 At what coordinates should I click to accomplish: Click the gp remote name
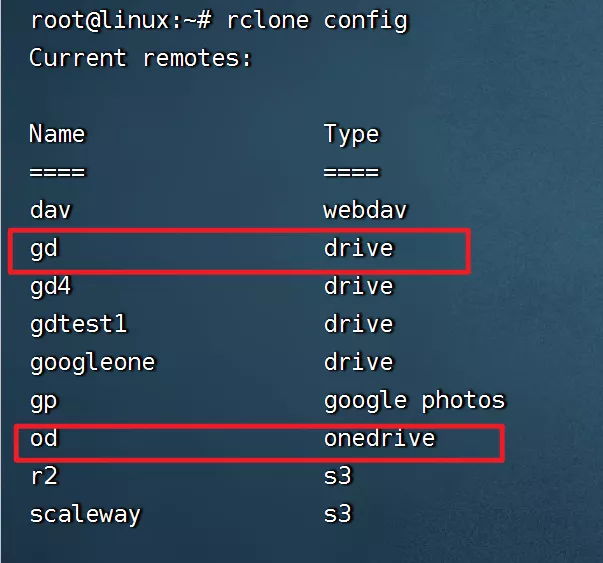click(x=43, y=401)
